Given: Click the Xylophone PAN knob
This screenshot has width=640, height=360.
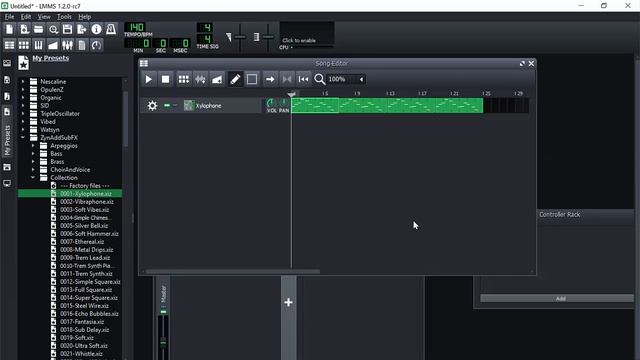Looking at the screenshot, I should tap(284, 103).
